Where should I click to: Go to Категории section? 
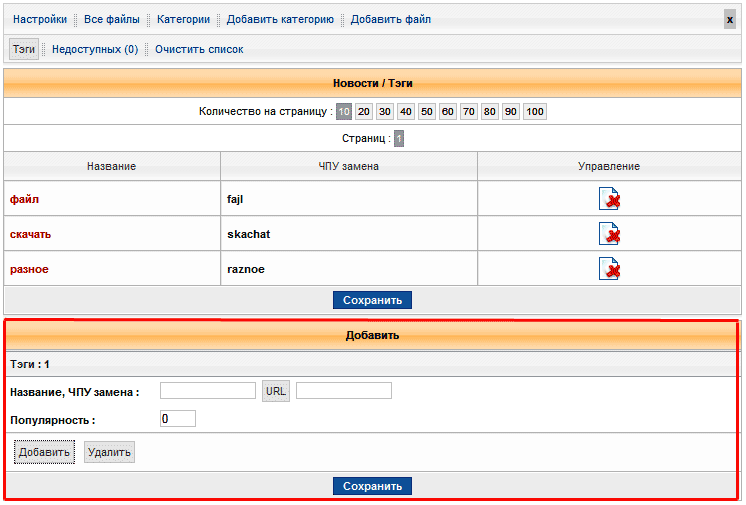[x=183, y=19]
